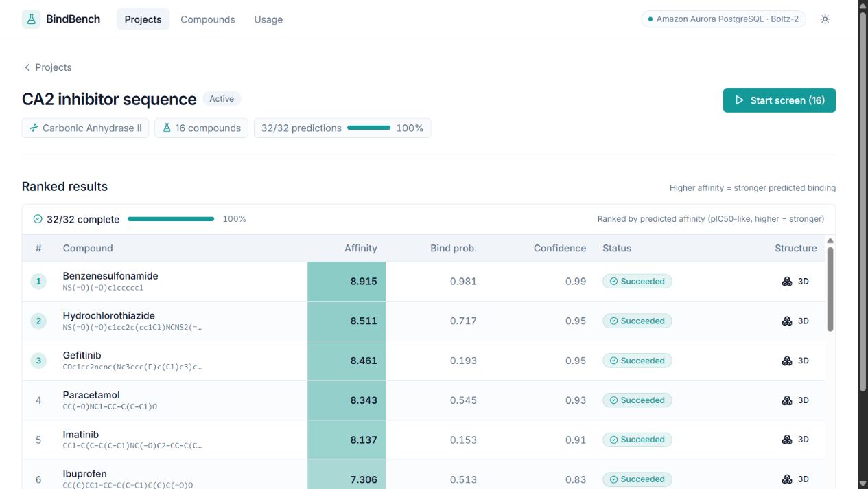Image resolution: width=868 pixels, height=489 pixels.
Task: Sort by the Affinity column header
Action: 361,248
